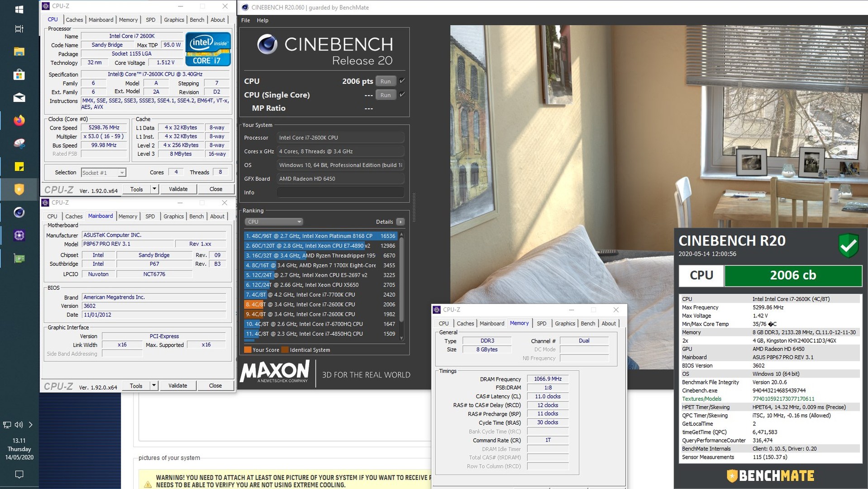Click the CPU-Z icon in top window title bar

[x=46, y=6]
